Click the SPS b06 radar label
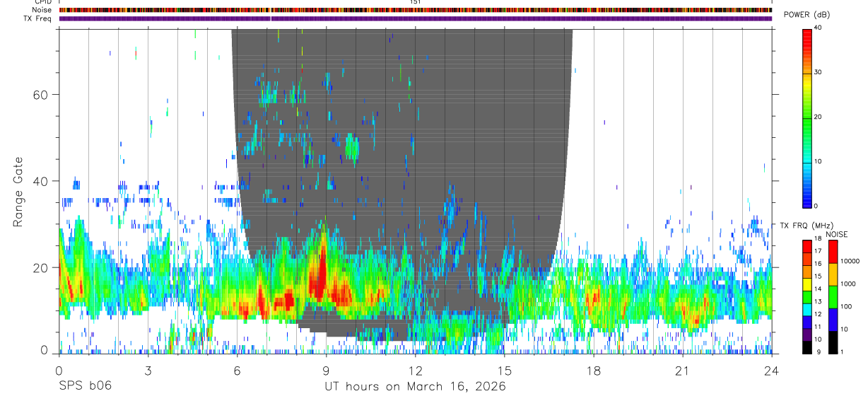This screenshot has height=401, width=868. 84,387
